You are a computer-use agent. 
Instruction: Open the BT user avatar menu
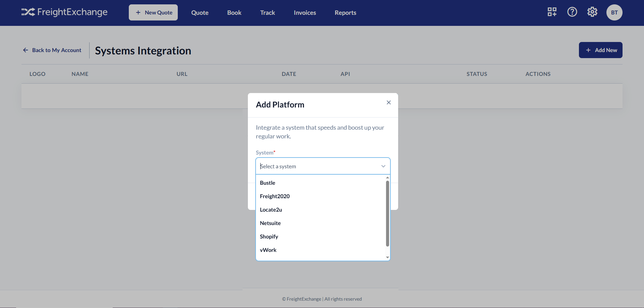[x=614, y=12]
